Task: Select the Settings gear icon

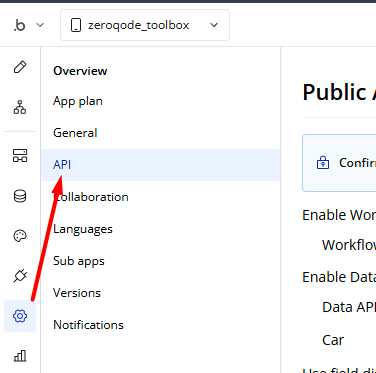Action: coord(20,316)
